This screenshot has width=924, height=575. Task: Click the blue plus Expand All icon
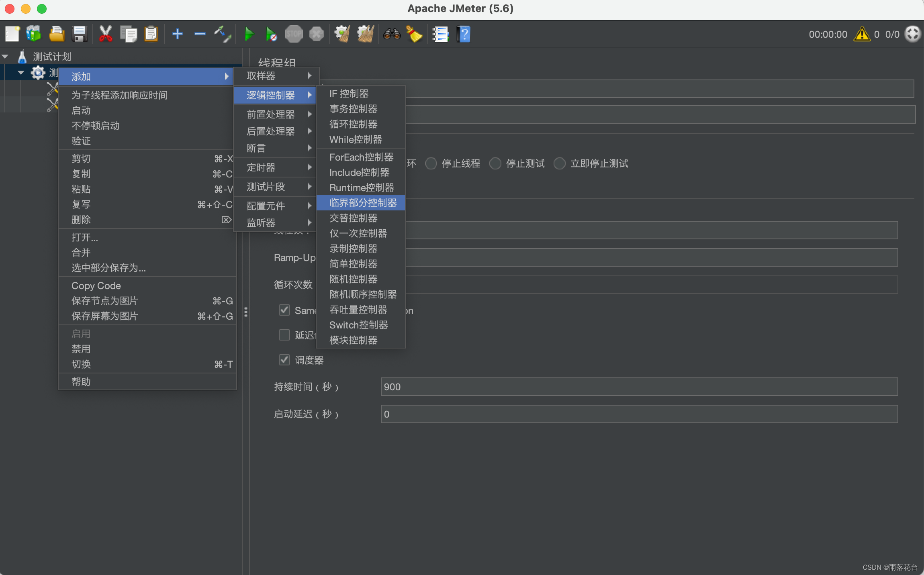(x=177, y=34)
